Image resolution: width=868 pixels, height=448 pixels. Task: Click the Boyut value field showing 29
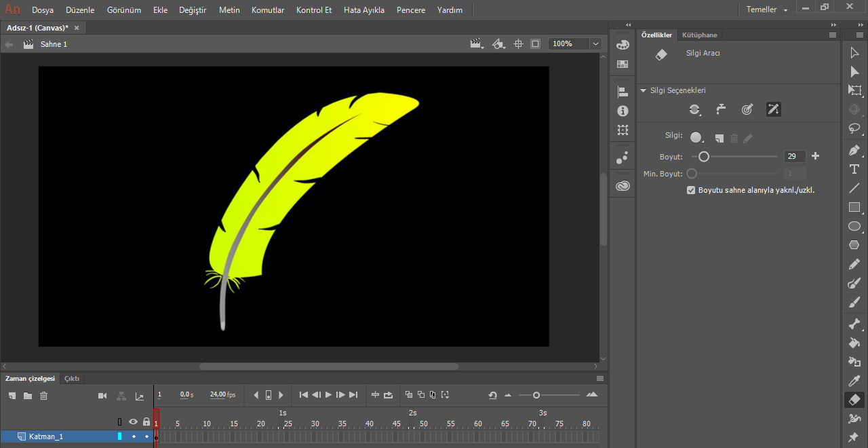coord(794,157)
